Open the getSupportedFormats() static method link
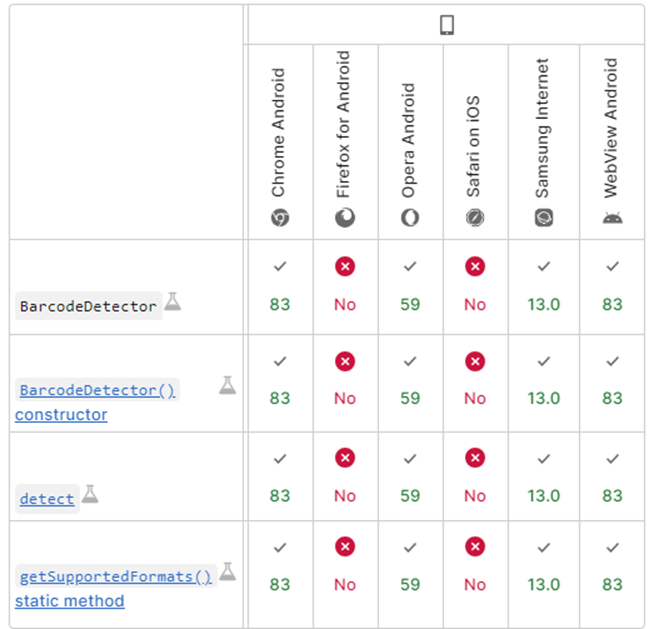 115,577
